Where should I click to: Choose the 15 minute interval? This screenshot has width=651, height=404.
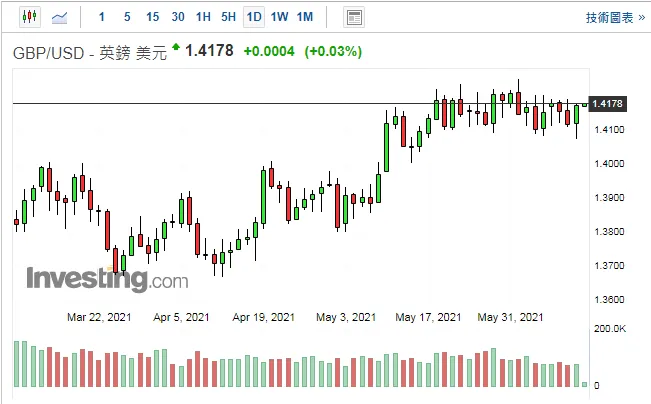tap(152, 17)
